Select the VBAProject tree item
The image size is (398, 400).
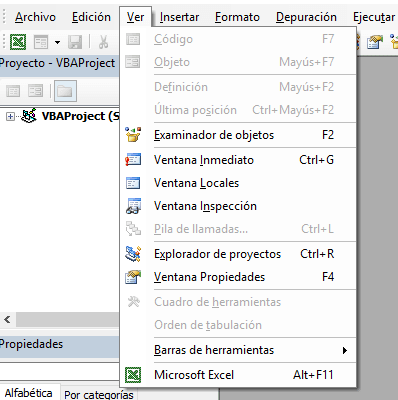[80, 116]
